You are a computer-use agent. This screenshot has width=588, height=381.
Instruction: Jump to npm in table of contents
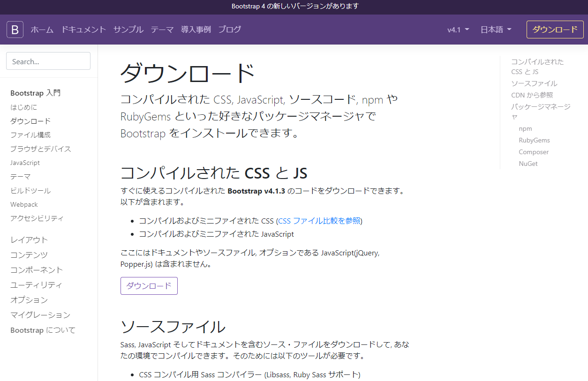(525, 128)
